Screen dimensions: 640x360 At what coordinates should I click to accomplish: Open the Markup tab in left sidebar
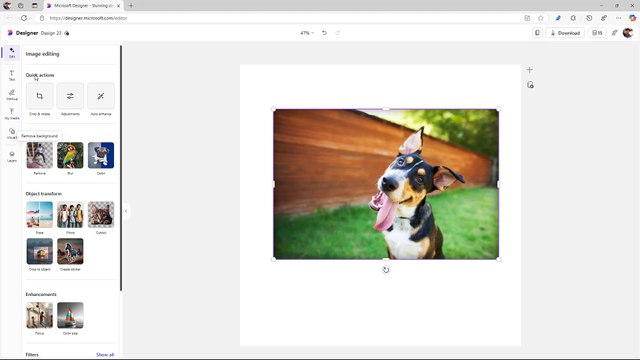(x=12, y=95)
